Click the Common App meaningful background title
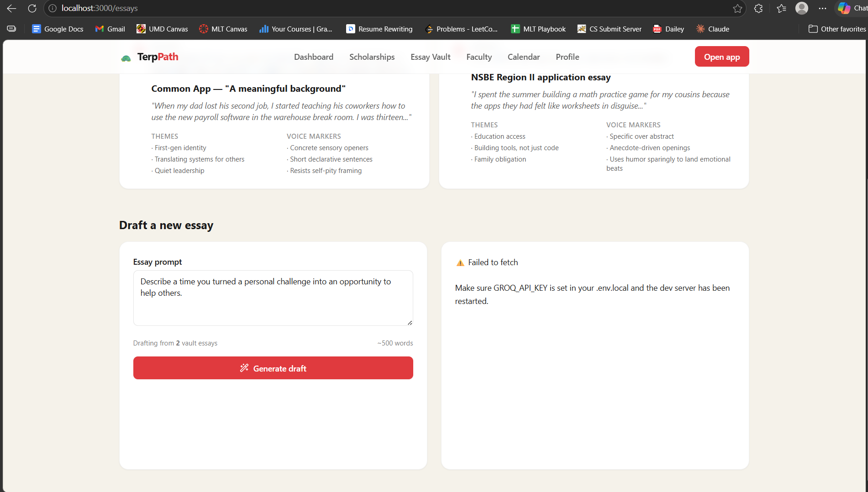 pos(248,89)
